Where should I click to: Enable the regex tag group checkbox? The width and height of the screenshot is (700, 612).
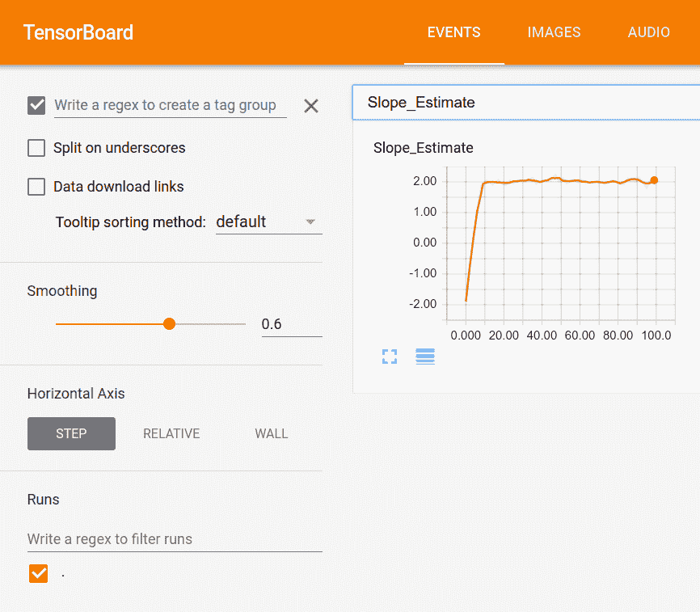point(36,105)
